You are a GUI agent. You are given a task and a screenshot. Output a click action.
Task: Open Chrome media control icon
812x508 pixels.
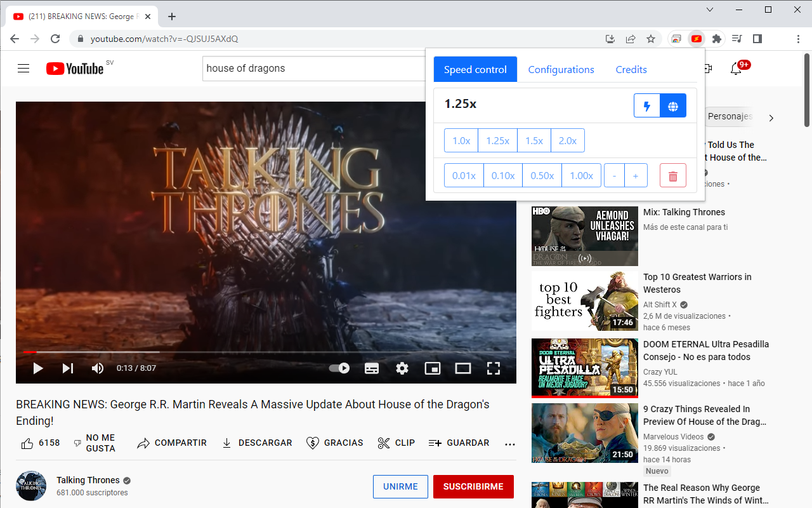click(x=737, y=39)
